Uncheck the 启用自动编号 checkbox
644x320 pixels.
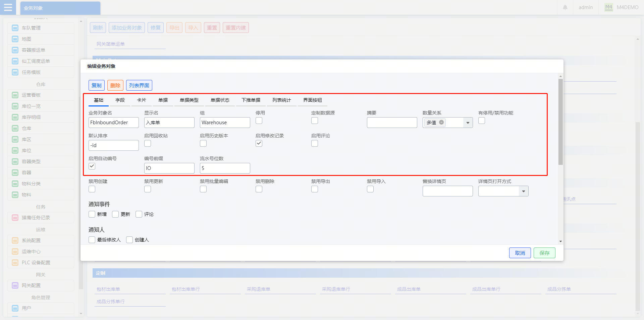coord(92,166)
